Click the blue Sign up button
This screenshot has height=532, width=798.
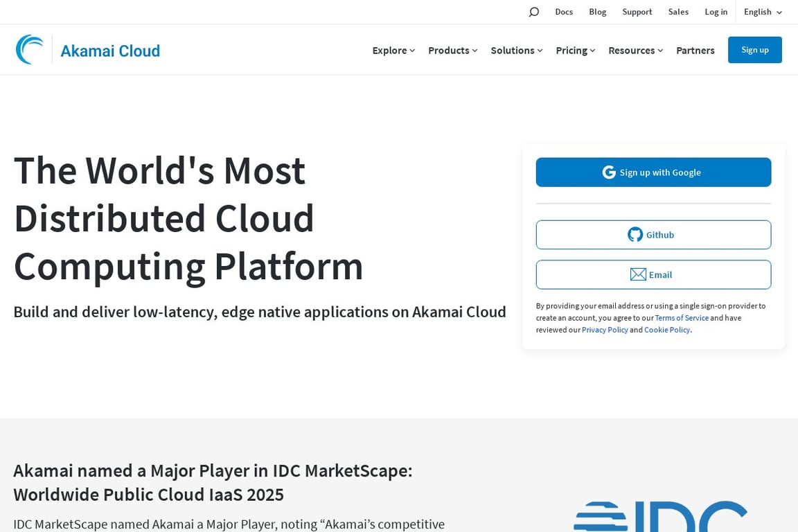(x=755, y=50)
